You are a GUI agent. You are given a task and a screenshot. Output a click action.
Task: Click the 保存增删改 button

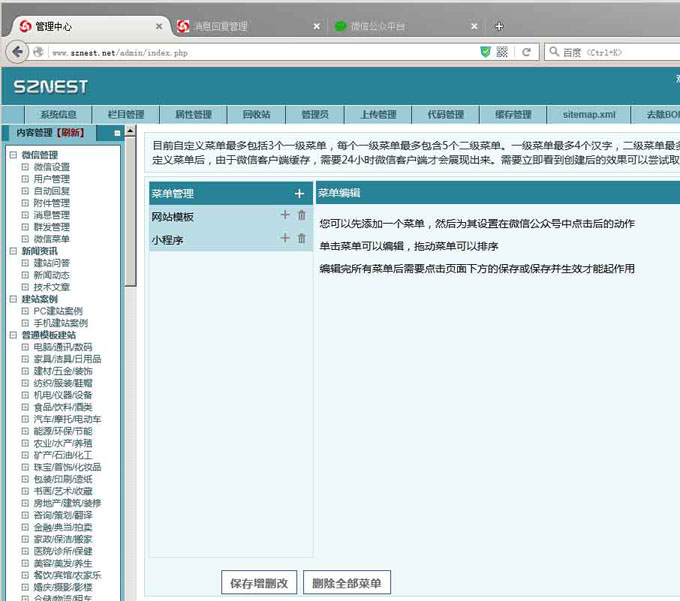click(259, 583)
